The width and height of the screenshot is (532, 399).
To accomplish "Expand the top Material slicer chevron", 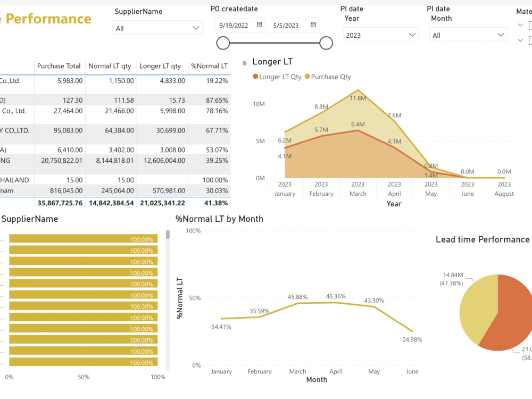I will [x=520, y=25].
